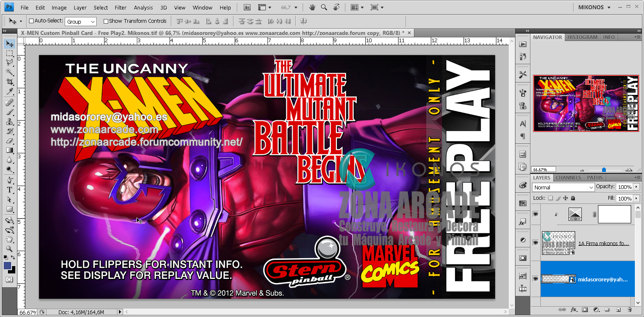Viewport: 644px width, 317px height.
Task: Select the Horizontal Type tool
Action: (10, 190)
